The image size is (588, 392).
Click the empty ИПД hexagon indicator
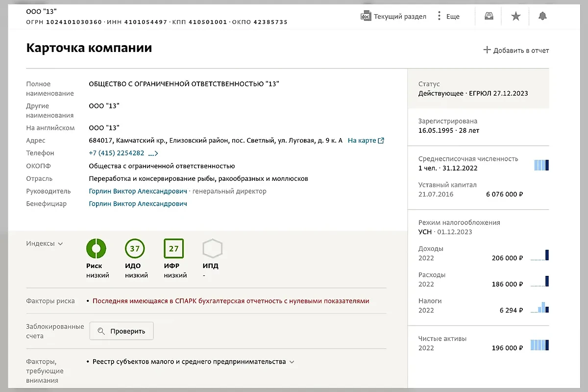point(212,248)
